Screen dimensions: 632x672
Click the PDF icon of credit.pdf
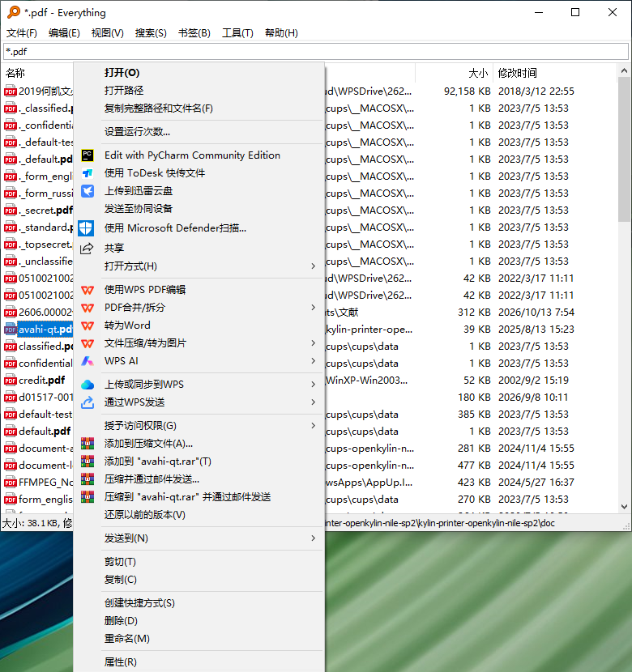tap(11, 381)
